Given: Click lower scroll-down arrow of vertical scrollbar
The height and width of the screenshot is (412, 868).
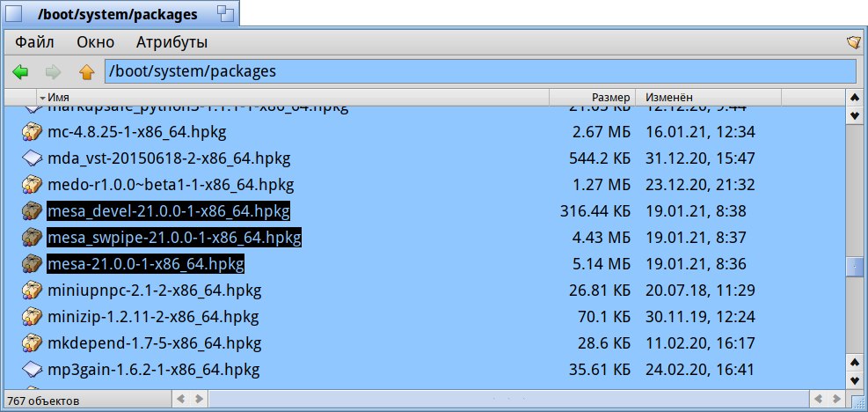Looking at the screenshot, I should [x=854, y=380].
